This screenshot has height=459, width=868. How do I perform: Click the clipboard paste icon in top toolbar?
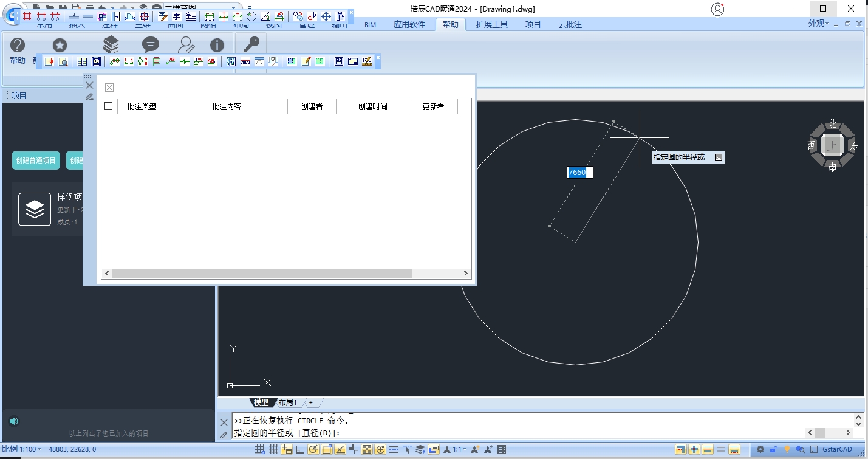pyautogui.click(x=341, y=16)
